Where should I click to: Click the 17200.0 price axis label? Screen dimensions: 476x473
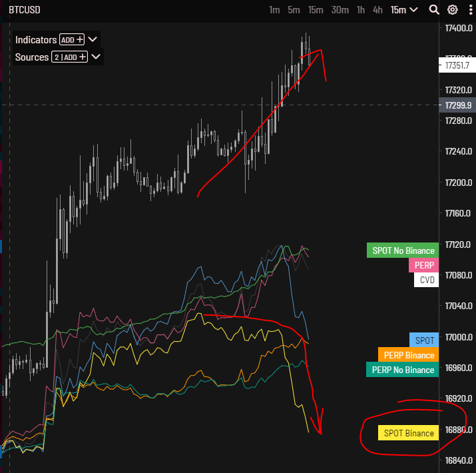point(459,183)
